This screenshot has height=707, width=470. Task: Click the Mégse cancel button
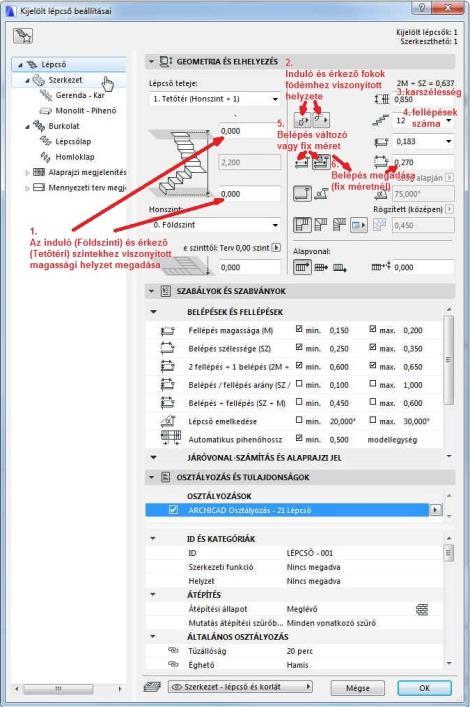(358, 688)
